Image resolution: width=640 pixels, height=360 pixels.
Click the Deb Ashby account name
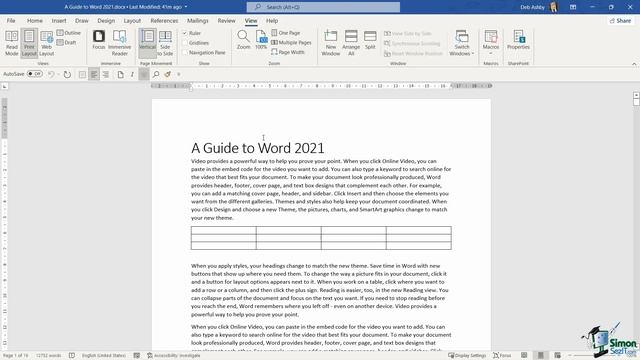tap(532, 7)
